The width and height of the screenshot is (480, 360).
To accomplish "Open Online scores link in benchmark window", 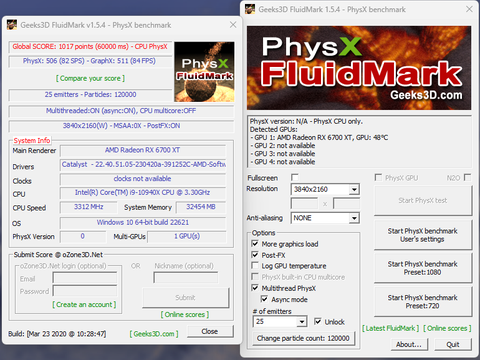I will click(447, 328).
